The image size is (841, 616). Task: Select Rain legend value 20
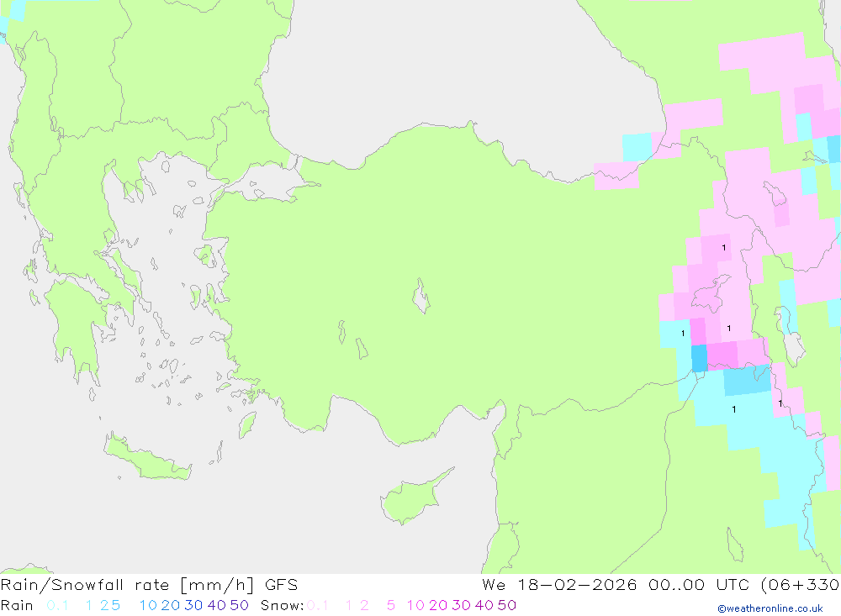(171, 605)
